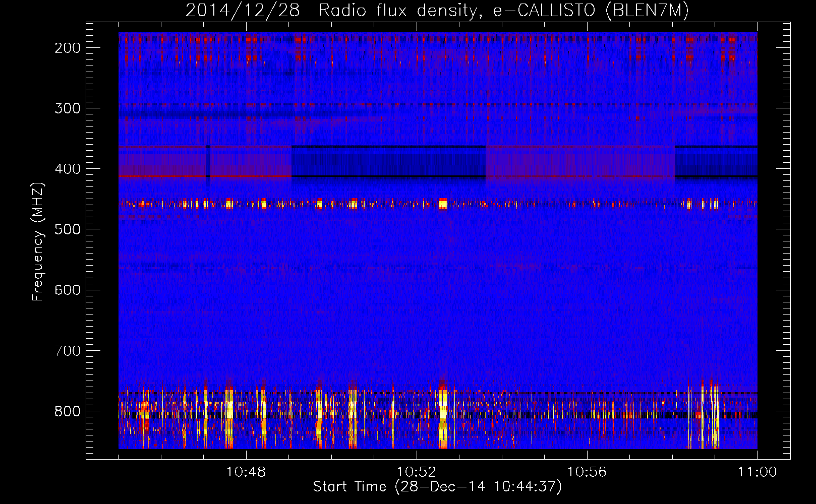The image size is (816, 504).
Task: Click the 11:00 time tick label
Action: click(757, 472)
